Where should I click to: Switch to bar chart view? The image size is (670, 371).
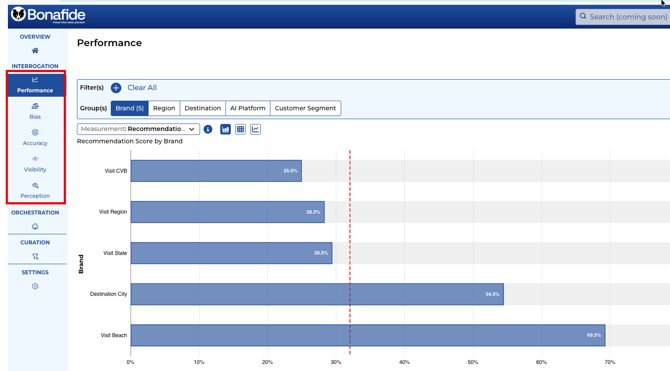225,129
